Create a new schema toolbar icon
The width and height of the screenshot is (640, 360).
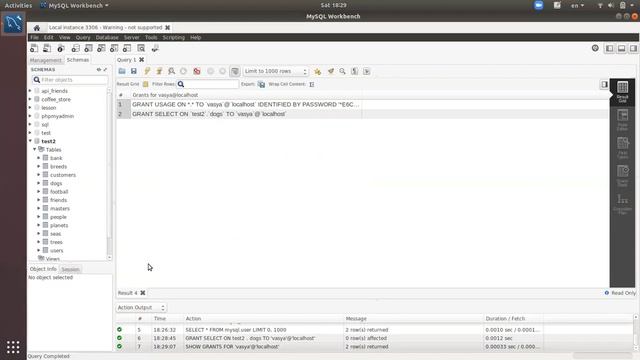point(75,49)
